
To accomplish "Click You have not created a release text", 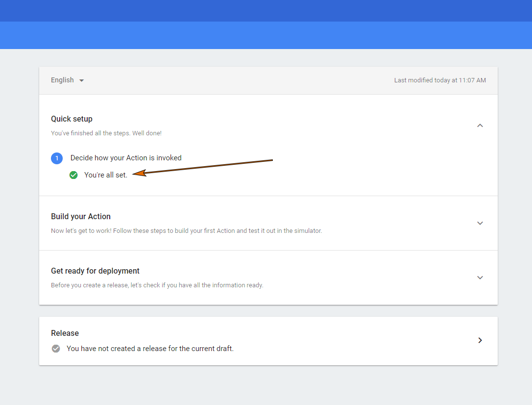I will pos(150,349).
